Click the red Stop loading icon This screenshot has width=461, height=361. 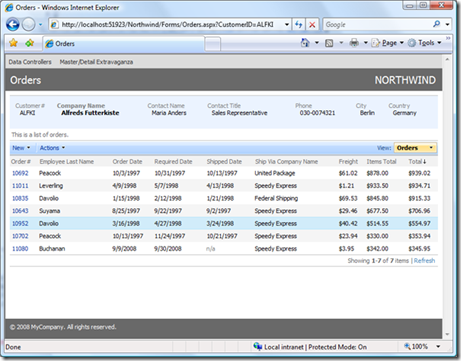tap(312, 25)
